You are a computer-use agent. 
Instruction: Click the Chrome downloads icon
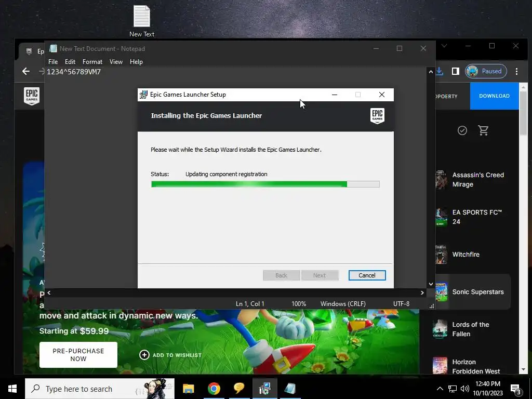(440, 71)
